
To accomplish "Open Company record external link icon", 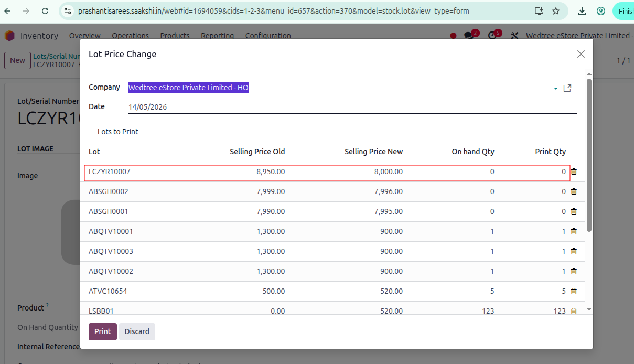I will (x=567, y=88).
